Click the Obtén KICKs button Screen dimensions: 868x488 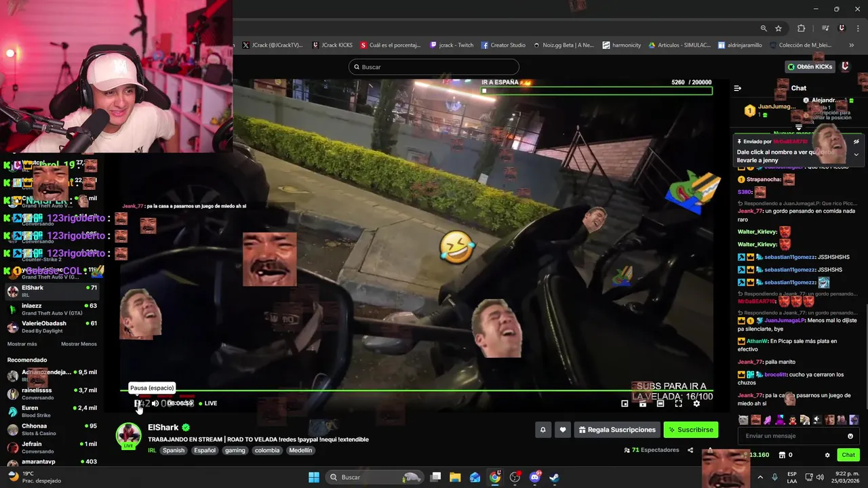tap(809, 66)
